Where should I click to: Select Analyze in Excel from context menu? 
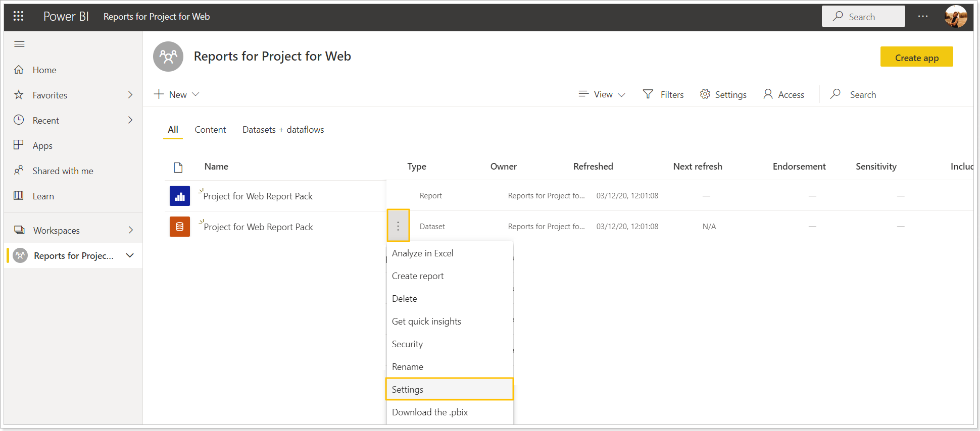tap(450, 253)
